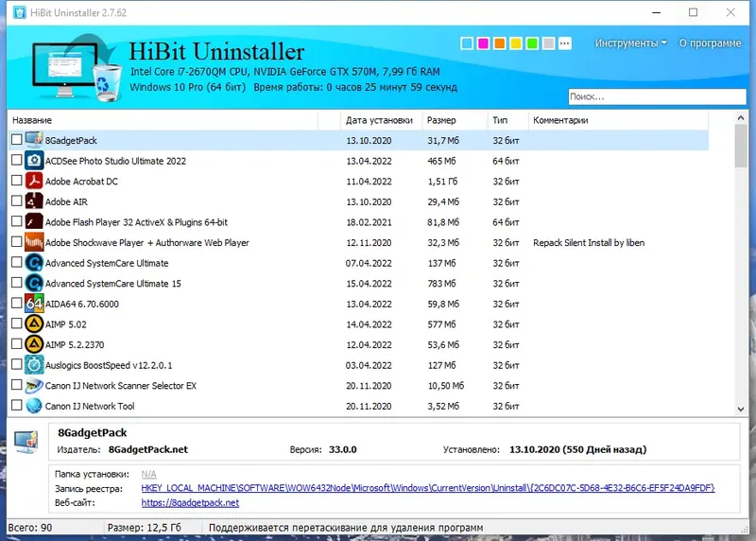Tick the 8GadgetPack checkbox
Screen dimensions: 756x541
tap(16, 139)
